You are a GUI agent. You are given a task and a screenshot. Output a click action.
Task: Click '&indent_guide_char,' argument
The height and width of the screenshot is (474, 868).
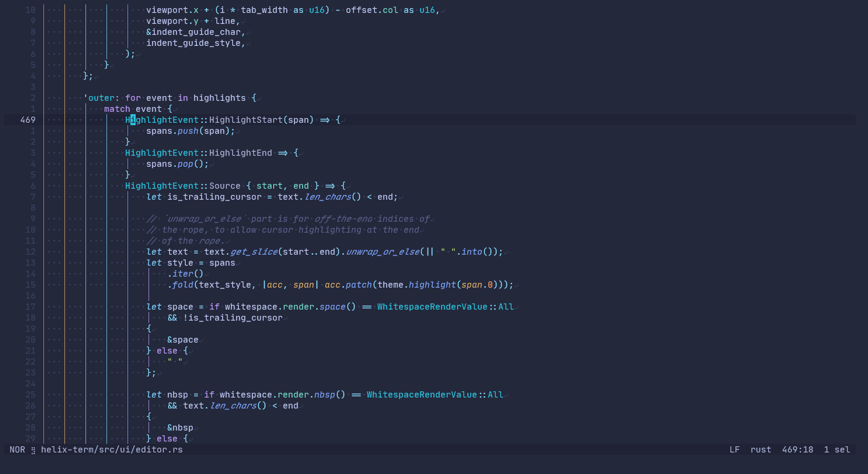coord(196,32)
